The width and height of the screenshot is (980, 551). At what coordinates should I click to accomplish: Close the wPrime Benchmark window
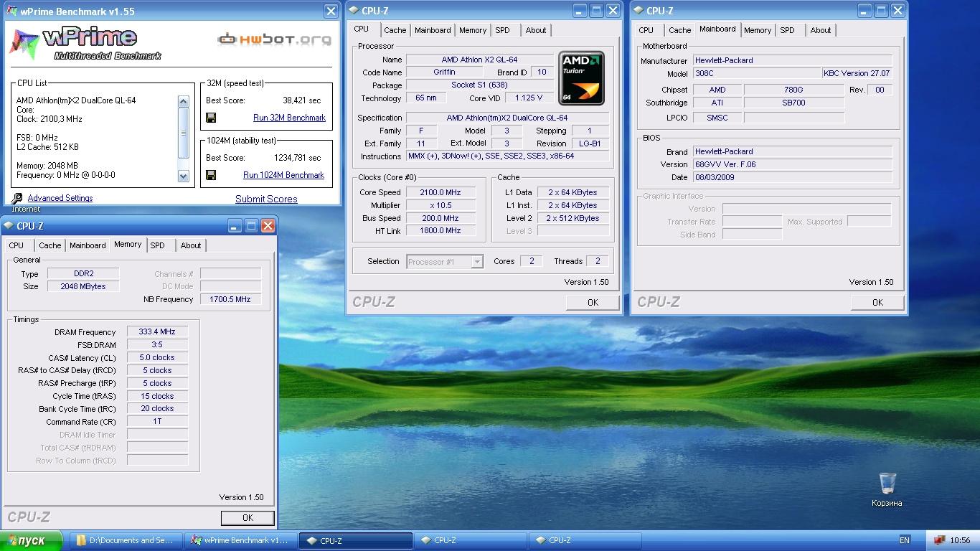(331, 11)
